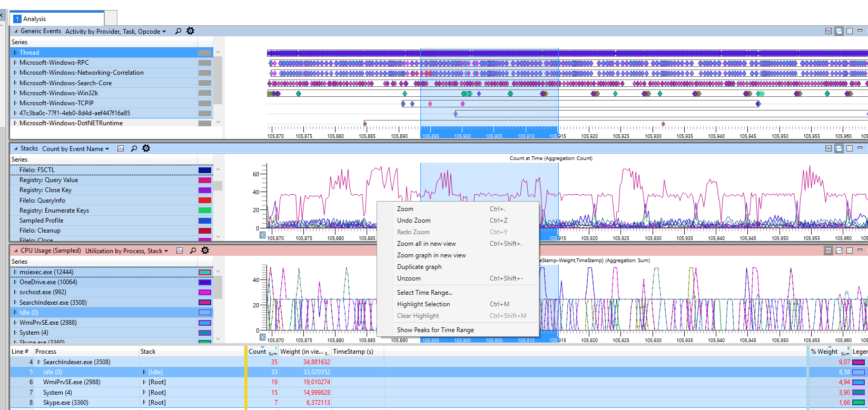
Task: Choose 'Show Peaks for Time Range'
Action: [458, 330]
